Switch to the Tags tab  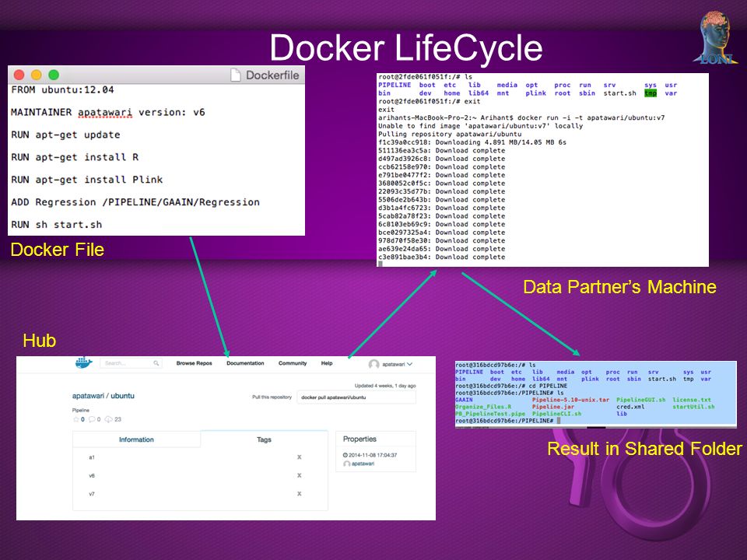pos(264,439)
